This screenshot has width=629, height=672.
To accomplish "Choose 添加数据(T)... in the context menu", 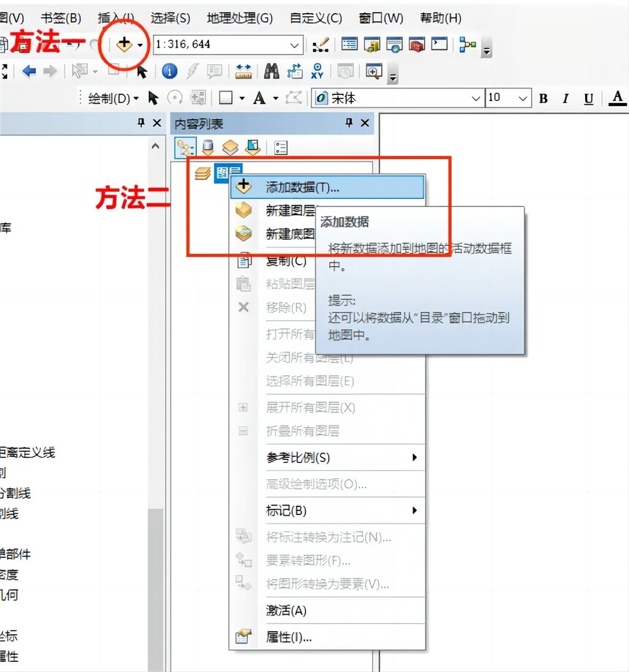I will pyautogui.click(x=328, y=187).
